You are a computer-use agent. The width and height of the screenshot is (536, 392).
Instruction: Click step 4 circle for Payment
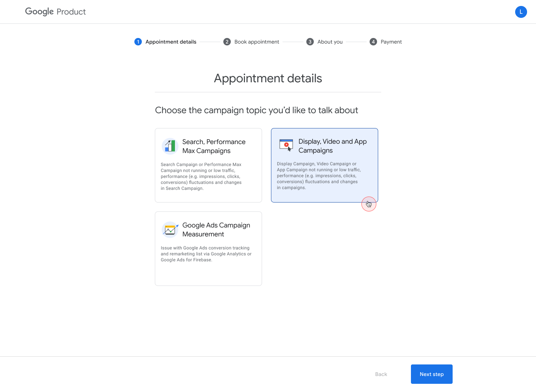(x=373, y=42)
